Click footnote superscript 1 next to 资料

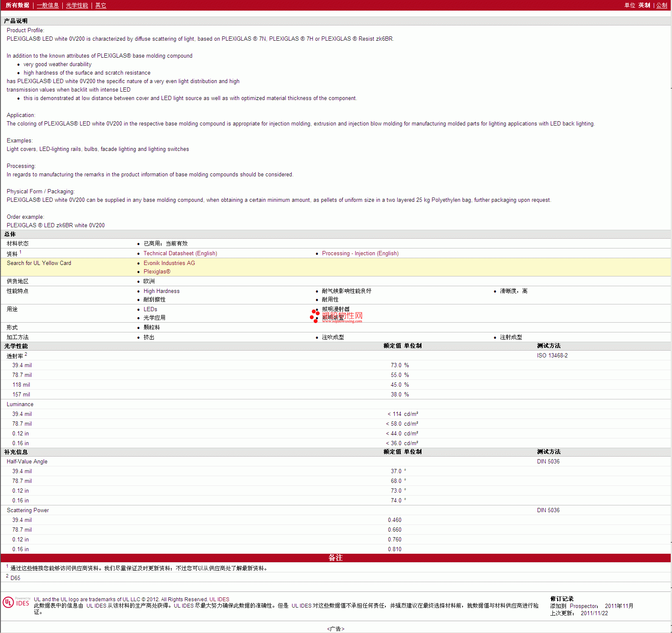click(20, 252)
